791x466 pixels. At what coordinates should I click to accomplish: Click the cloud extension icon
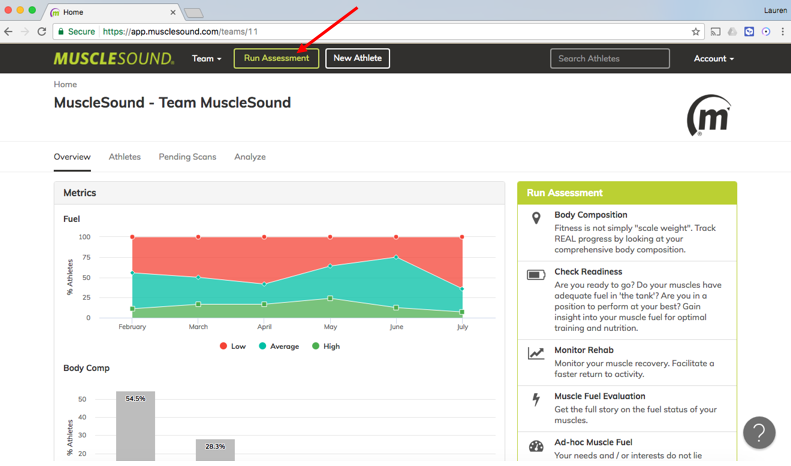[732, 32]
